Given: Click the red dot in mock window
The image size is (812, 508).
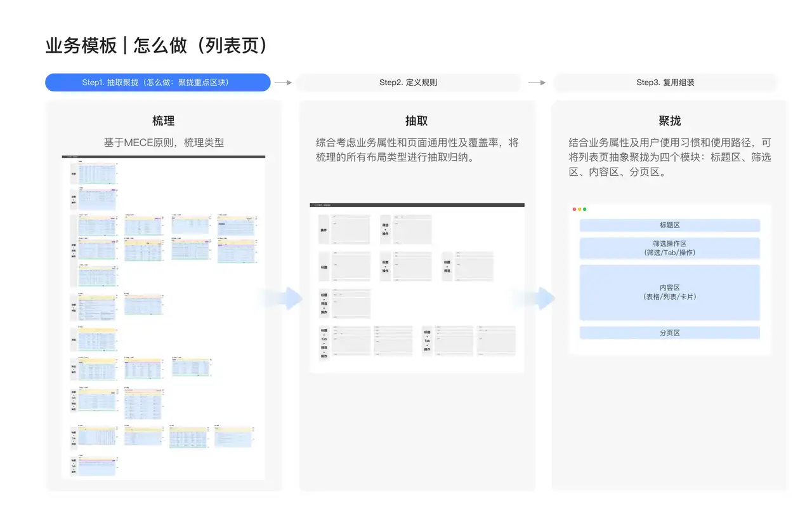Looking at the screenshot, I should 574,209.
